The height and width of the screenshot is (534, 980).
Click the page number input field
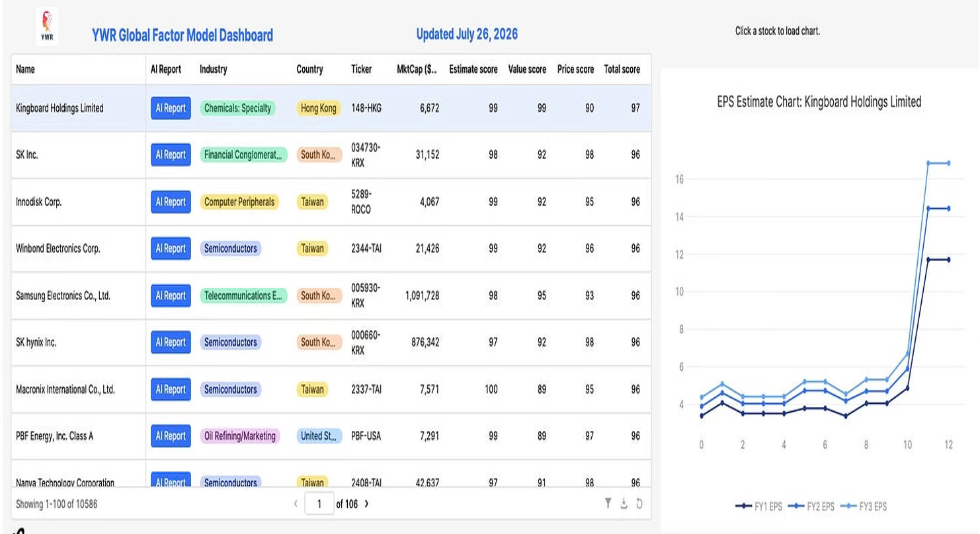tap(319, 504)
